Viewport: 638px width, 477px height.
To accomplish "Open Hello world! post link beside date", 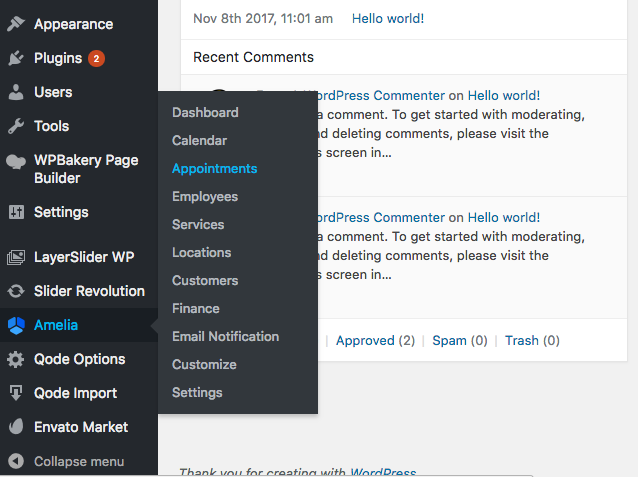I will point(388,18).
